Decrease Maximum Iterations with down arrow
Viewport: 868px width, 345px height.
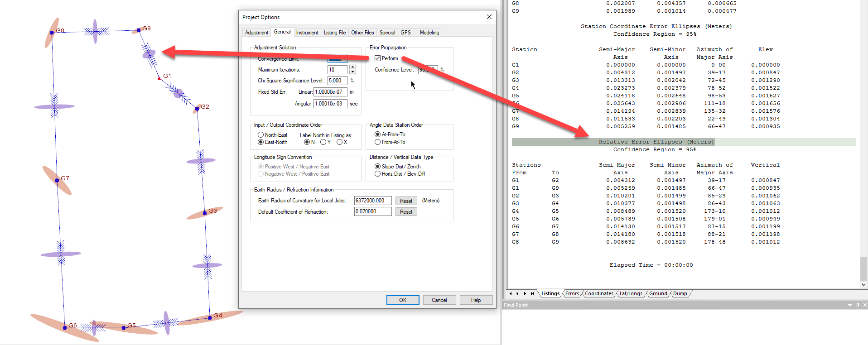click(352, 72)
